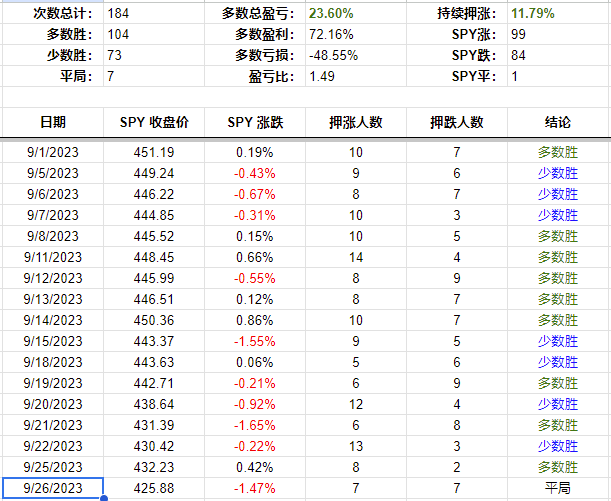Viewport: 611px width, 501px height.
Task: Select the closing price 445.52
Action: [x=154, y=236]
